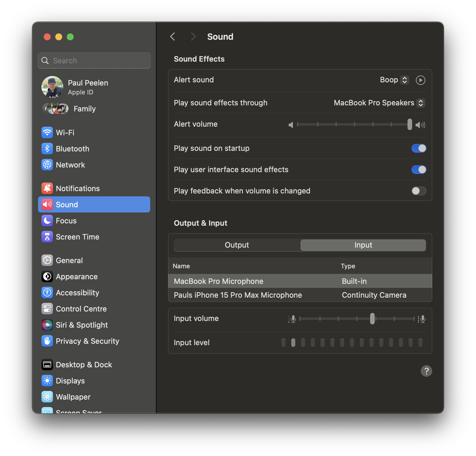Open Privacy & Security settings
This screenshot has height=456, width=476.
pos(47,341)
